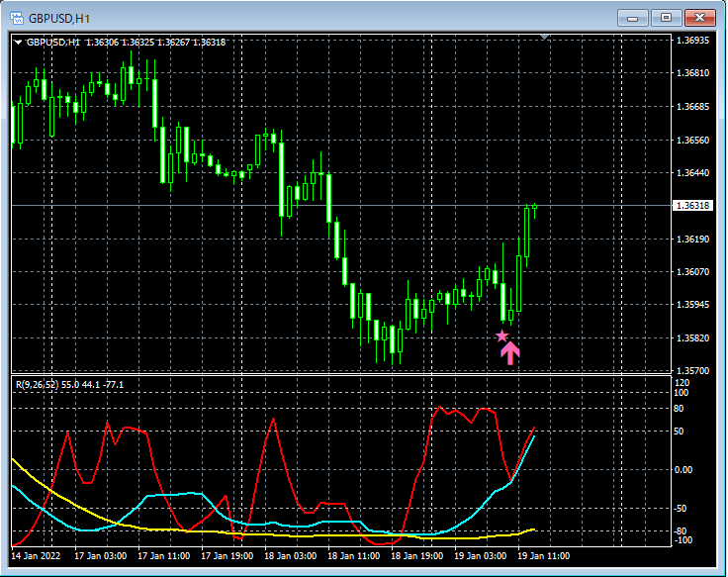Click the current price label 1.36318
728x577 pixels.
tap(692, 205)
